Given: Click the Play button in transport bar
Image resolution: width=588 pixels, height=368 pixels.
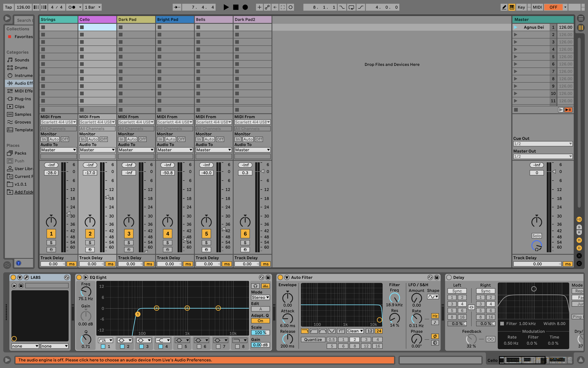Looking at the screenshot, I should (226, 7).
